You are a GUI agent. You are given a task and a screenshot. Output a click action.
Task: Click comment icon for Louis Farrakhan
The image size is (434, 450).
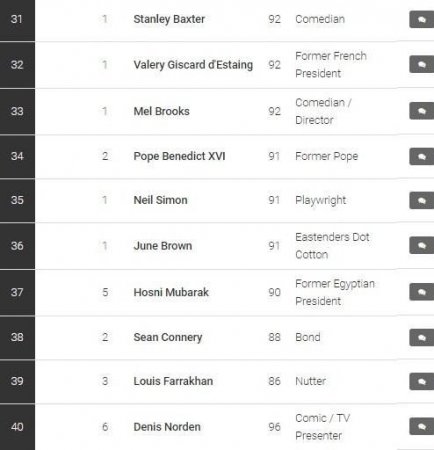(422, 381)
